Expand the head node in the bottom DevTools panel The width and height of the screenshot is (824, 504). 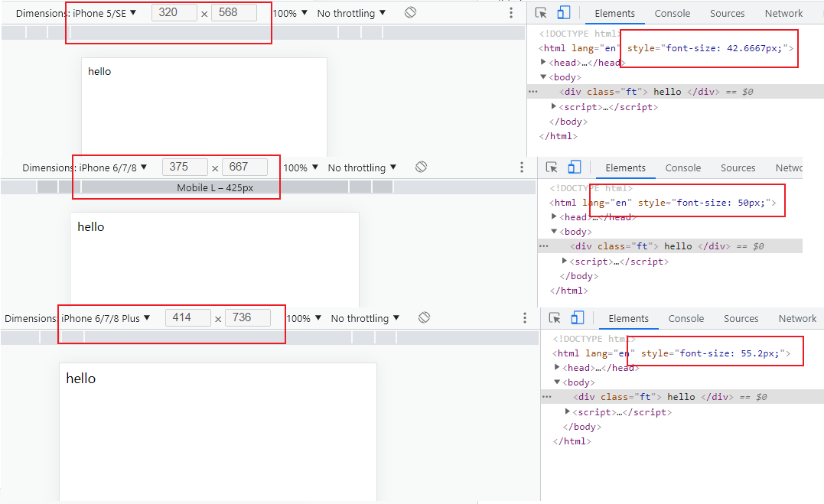(x=557, y=367)
